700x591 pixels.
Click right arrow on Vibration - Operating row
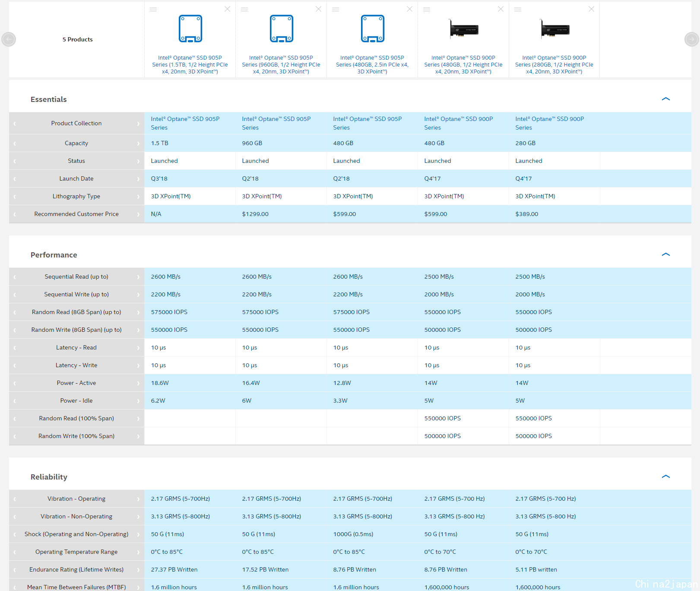pos(138,499)
